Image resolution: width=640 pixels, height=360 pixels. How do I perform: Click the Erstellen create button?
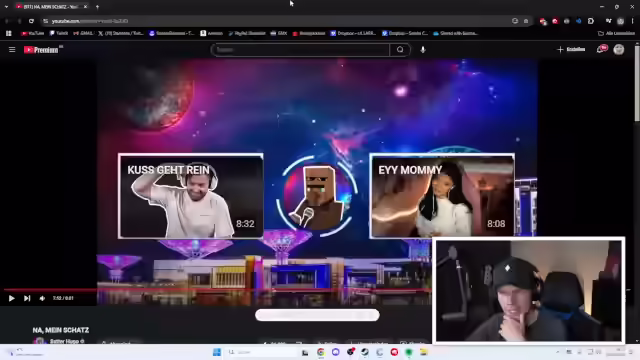(x=571, y=49)
